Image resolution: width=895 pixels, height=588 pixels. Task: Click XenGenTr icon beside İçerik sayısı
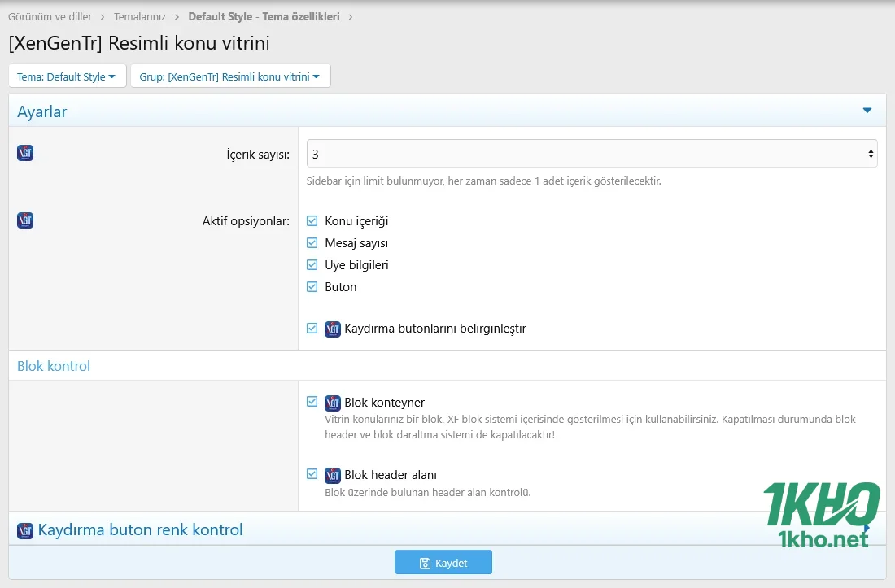coord(25,153)
